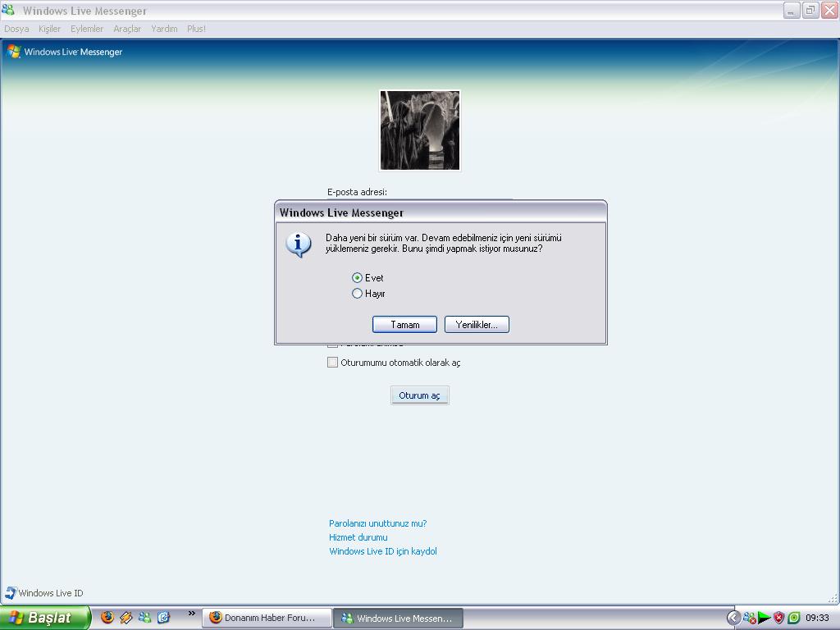The image size is (840, 630).
Task: Click the Oturum aç sign-in button
Action: click(x=419, y=395)
